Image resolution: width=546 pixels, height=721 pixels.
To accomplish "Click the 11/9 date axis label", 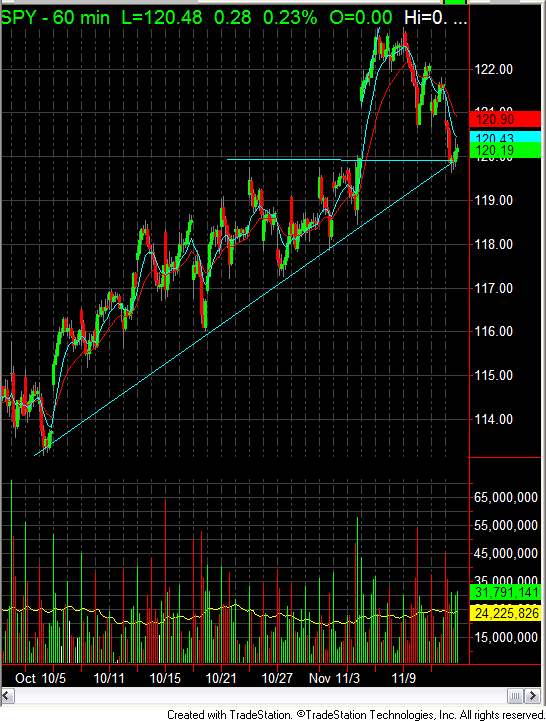I will tap(403, 678).
